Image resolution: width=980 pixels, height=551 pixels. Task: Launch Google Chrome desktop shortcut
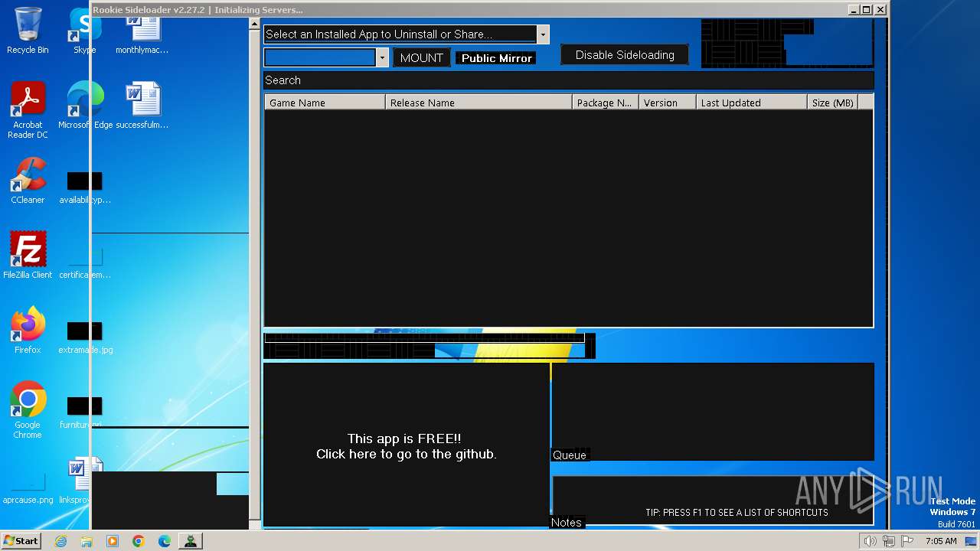28,410
